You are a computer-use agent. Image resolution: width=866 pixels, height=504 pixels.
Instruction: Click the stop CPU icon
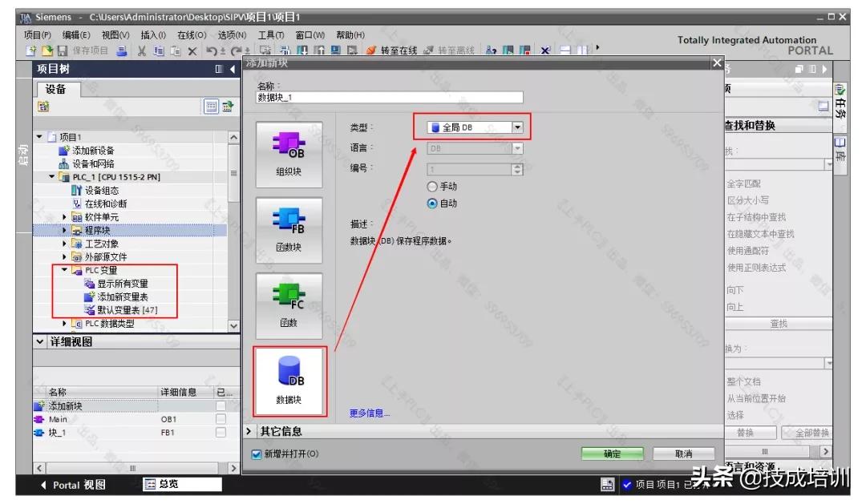[524, 50]
